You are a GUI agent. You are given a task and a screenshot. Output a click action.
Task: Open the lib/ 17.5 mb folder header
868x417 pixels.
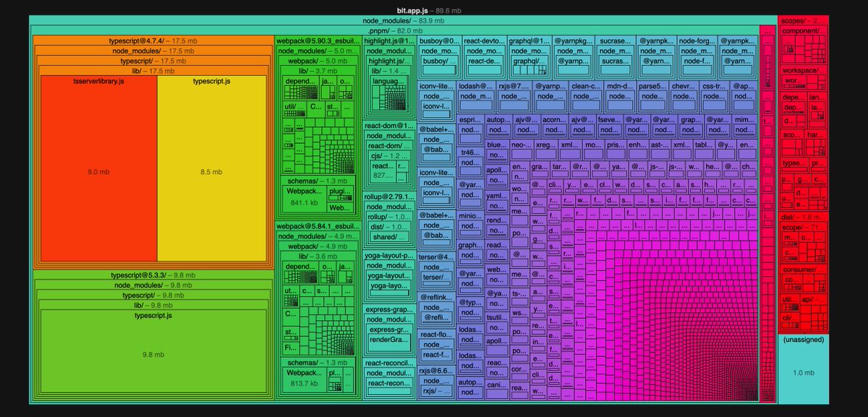point(153,71)
